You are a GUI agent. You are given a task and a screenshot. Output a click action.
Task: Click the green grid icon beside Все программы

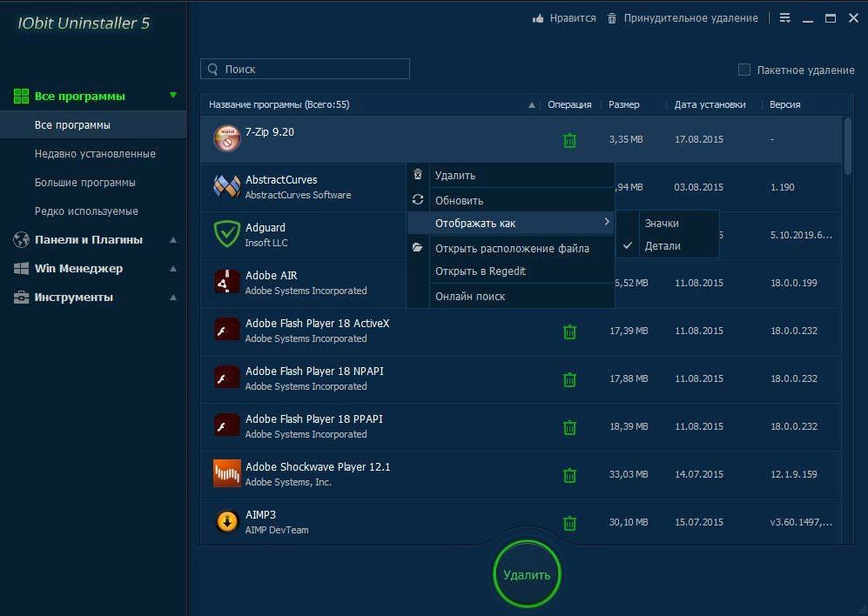21,97
